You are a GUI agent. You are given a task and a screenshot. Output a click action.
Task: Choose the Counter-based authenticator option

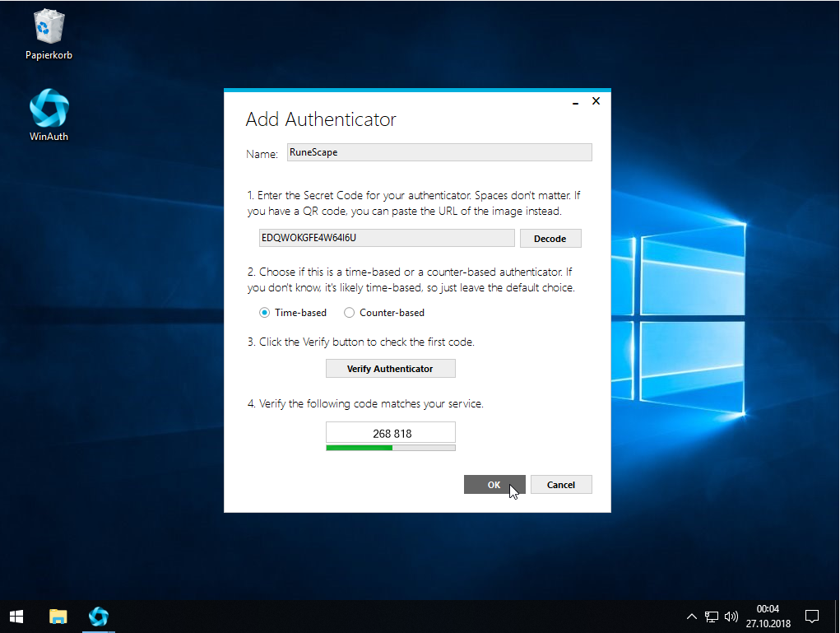pos(350,313)
